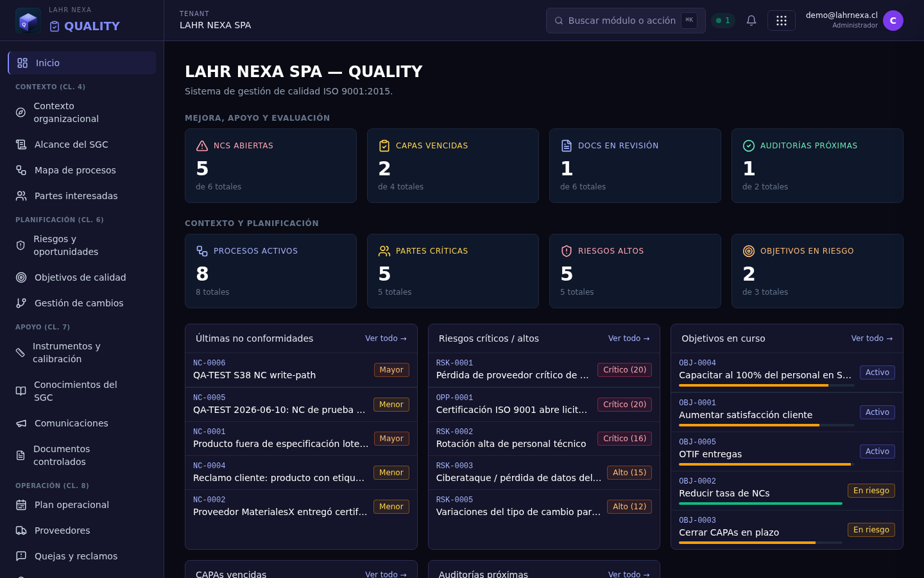Open Documentos controlados menu item
The height and width of the screenshot is (578, 924).
[81, 455]
